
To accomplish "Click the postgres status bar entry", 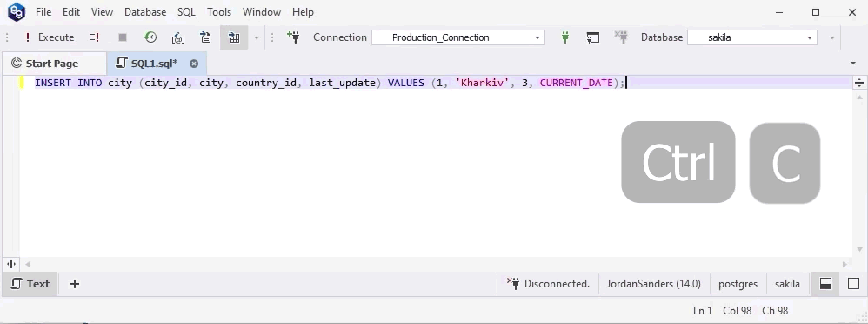I will coord(738,284).
